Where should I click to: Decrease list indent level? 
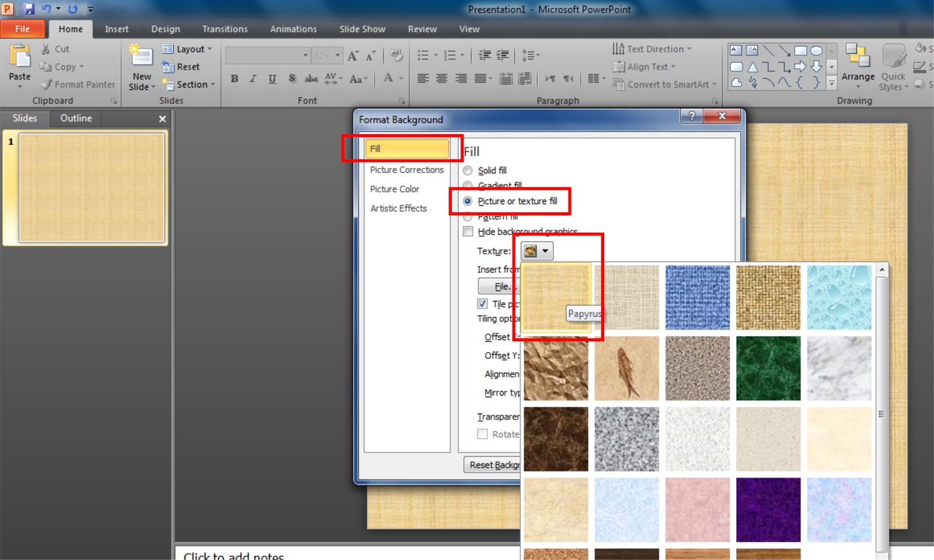485,55
